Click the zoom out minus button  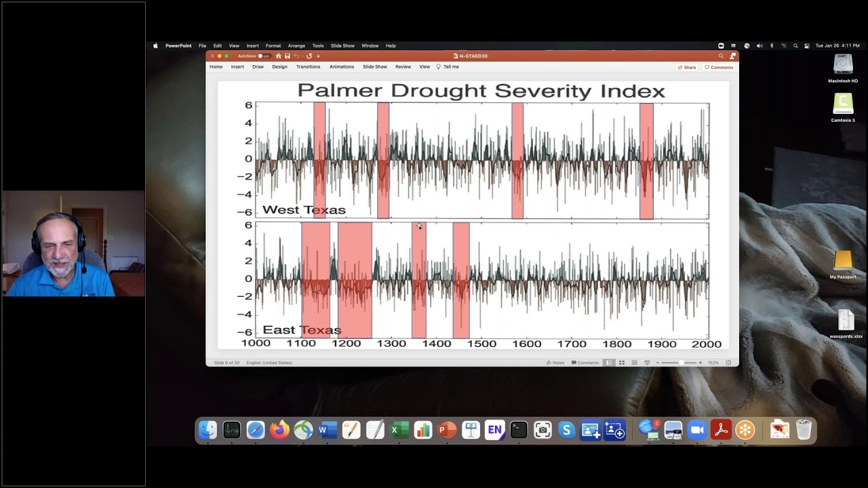click(657, 363)
